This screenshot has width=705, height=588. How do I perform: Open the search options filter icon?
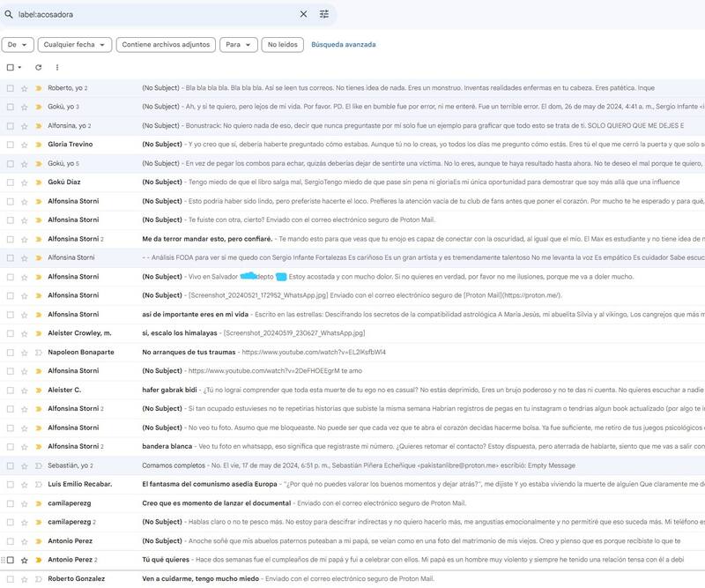[x=324, y=14]
